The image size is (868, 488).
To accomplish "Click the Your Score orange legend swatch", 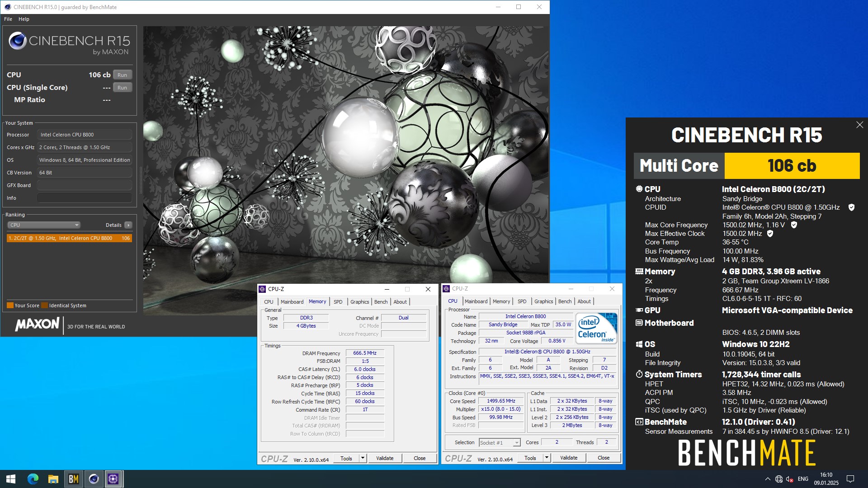I will pos(10,305).
